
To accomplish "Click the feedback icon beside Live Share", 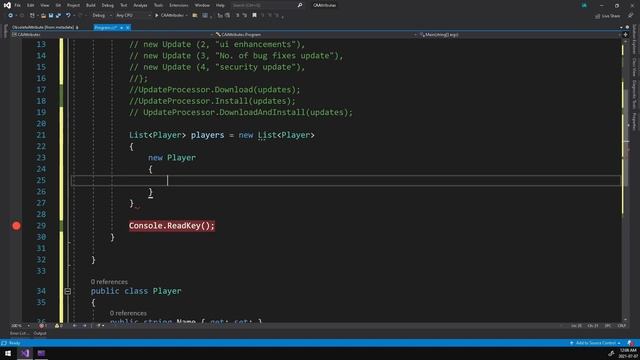I will 631,16.
